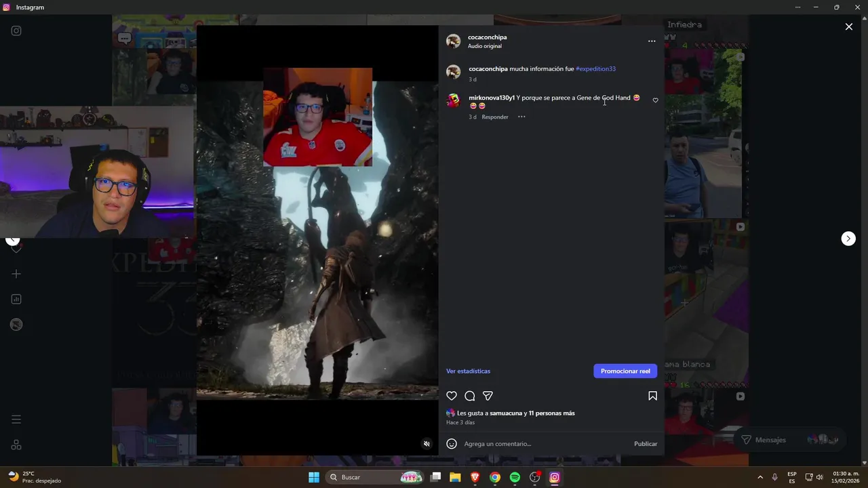868x488 pixels.
Task: Close the post viewer with the X
Action: tap(848, 26)
